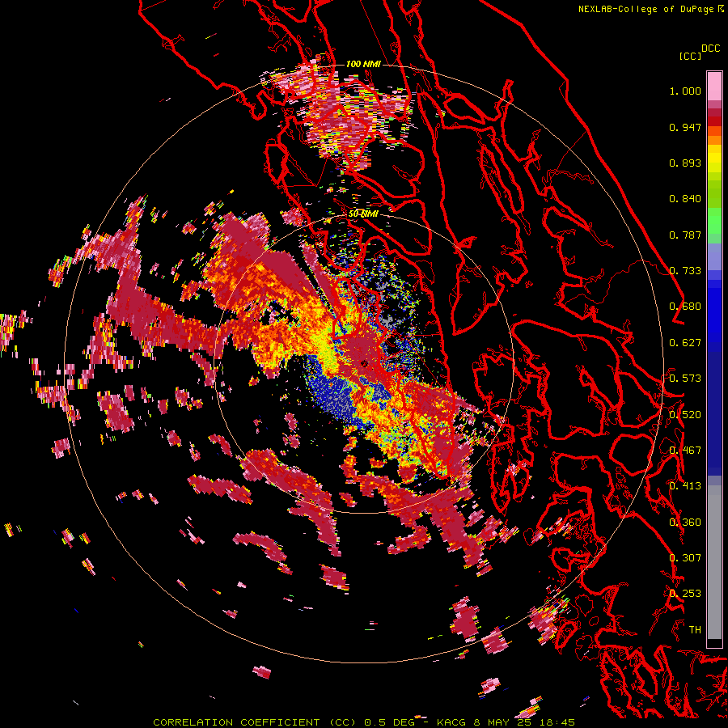The width and height of the screenshot is (728, 728).
Task: Click the DCC label above color bar
Action: (x=711, y=49)
